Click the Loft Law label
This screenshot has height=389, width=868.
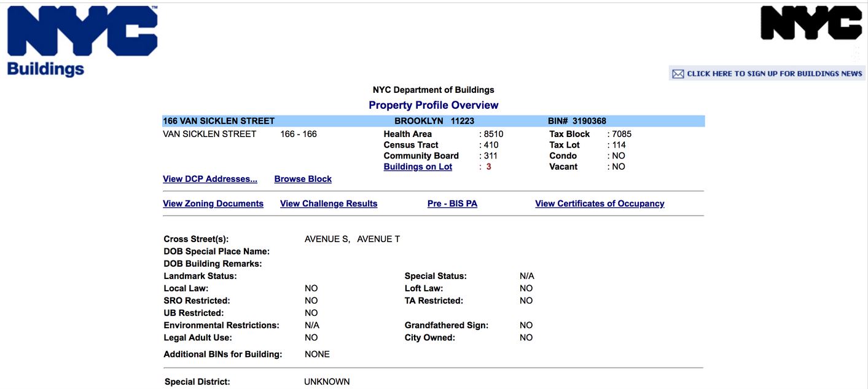pyautogui.click(x=424, y=288)
